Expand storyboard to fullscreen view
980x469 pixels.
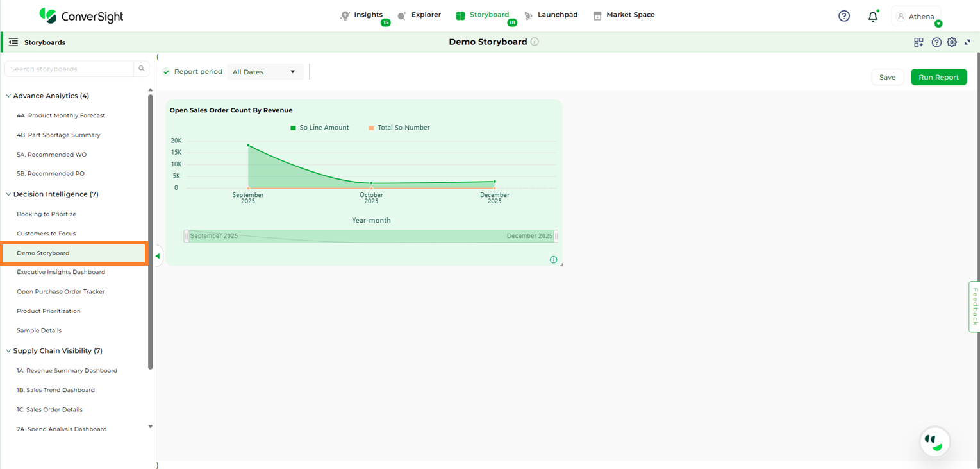968,42
